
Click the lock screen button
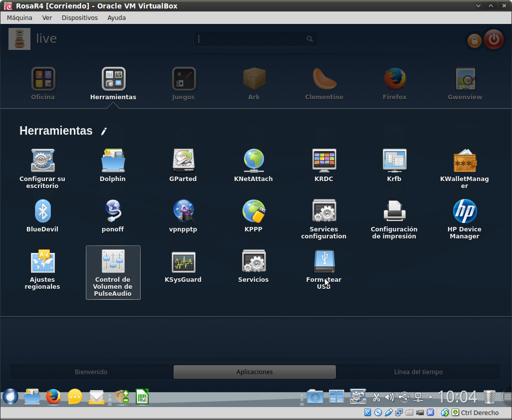[x=474, y=40]
